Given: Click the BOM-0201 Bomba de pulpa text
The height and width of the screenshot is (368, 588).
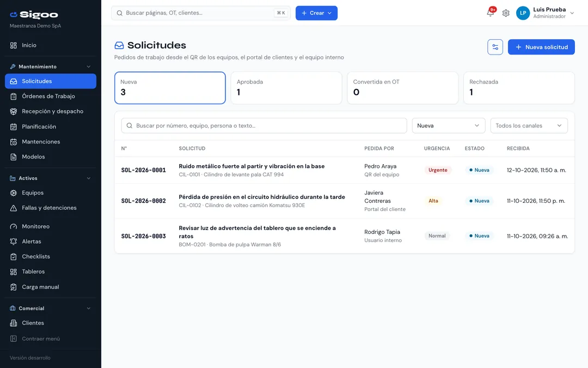Looking at the screenshot, I should 230,245.
